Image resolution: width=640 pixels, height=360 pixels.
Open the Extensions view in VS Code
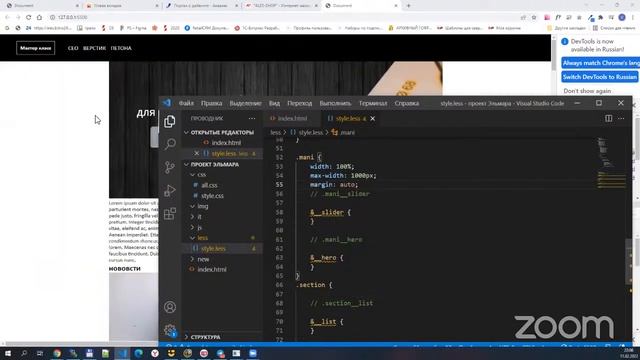tap(170, 213)
